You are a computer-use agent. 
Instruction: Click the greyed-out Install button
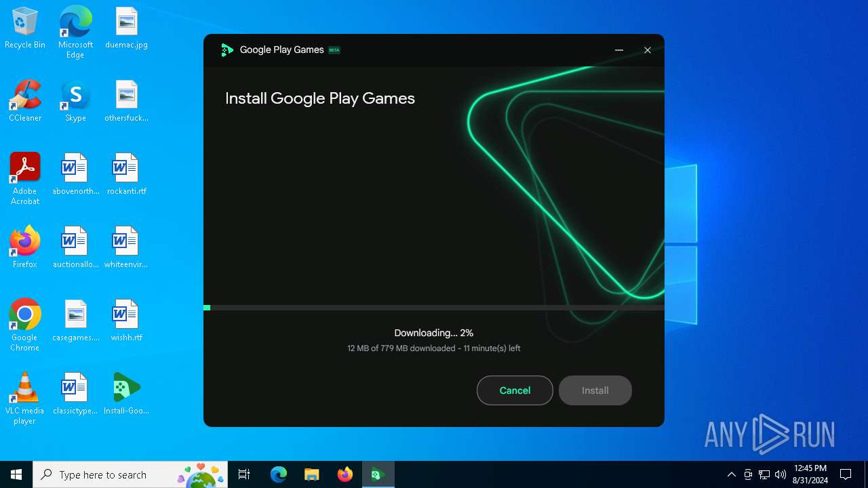(595, 390)
